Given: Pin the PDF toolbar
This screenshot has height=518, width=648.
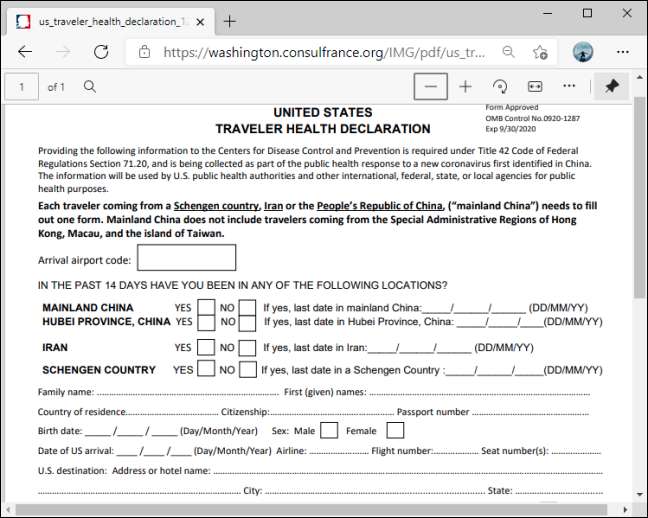Looking at the screenshot, I should click(x=612, y=87).
